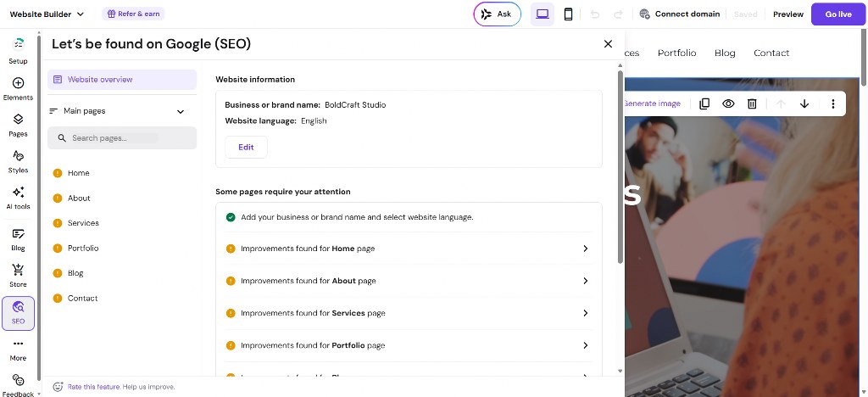Open the Website Builder dropdown
The height and width of the screenshot is (397, 868).
pos(47,14)
